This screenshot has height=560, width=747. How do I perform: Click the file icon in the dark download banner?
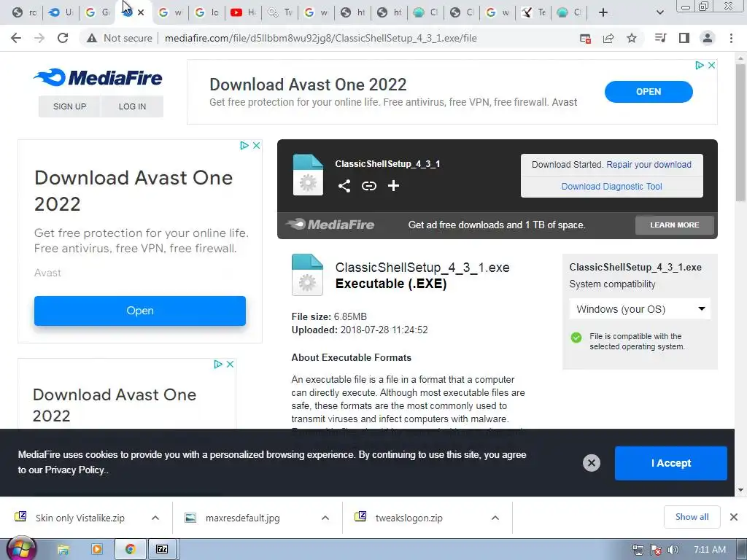click(308, 174)
